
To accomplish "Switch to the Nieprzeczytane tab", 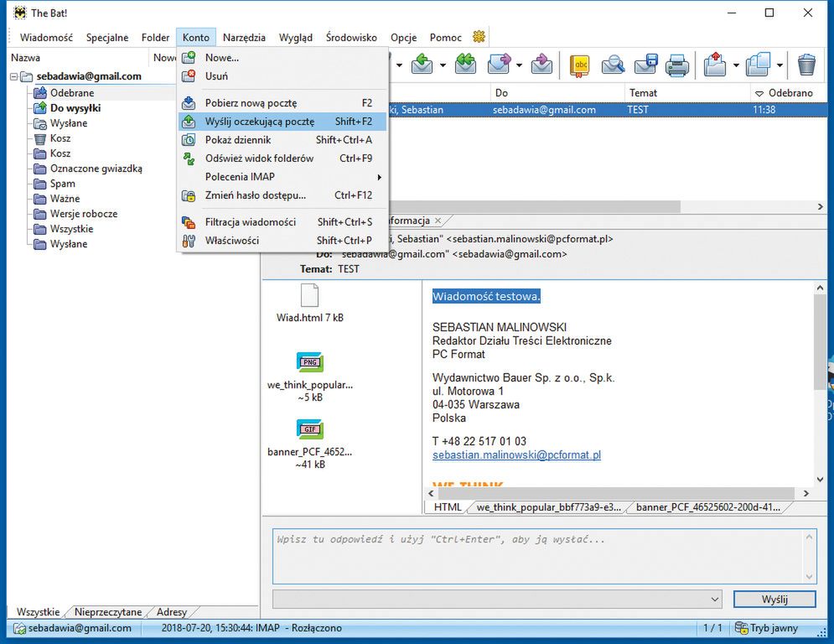I will (x=107, y=612).
